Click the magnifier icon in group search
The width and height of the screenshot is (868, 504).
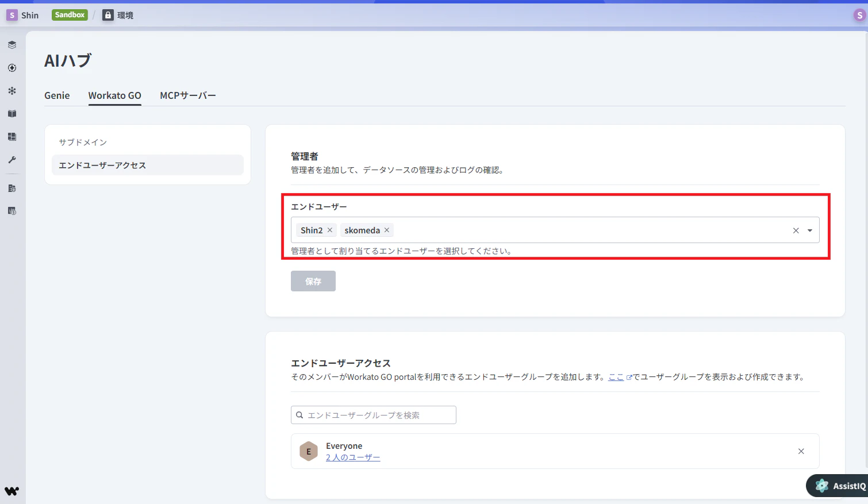coord(299,415)
